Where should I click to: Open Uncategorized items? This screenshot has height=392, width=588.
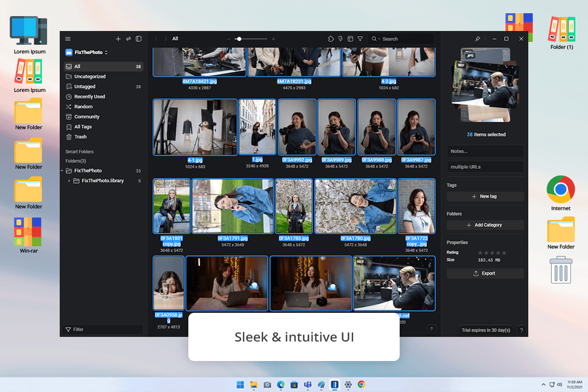[104, 76]
